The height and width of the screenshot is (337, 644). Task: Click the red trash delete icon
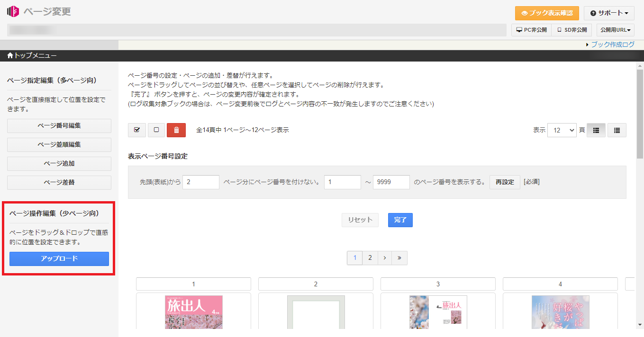(x=176, y=130)
